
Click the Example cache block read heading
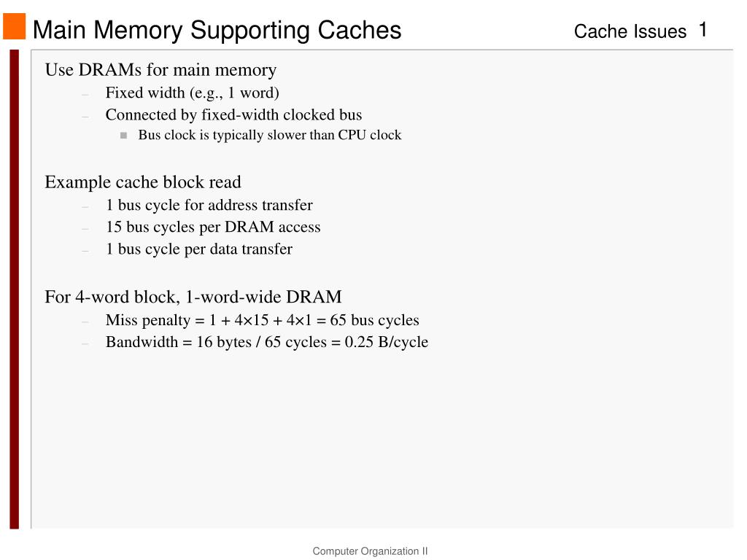(x=143, y=182)
